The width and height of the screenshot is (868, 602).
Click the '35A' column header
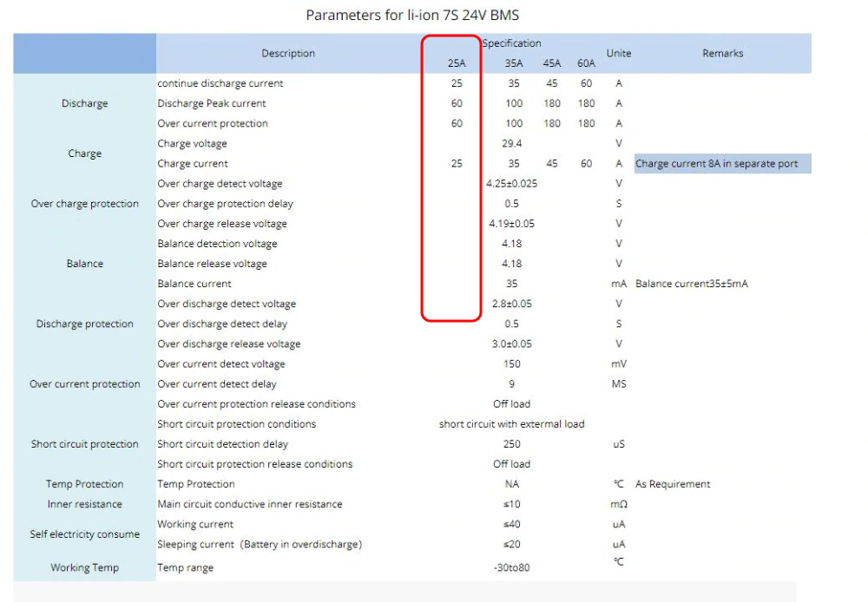pyautogui.click(x=514, y=63)
